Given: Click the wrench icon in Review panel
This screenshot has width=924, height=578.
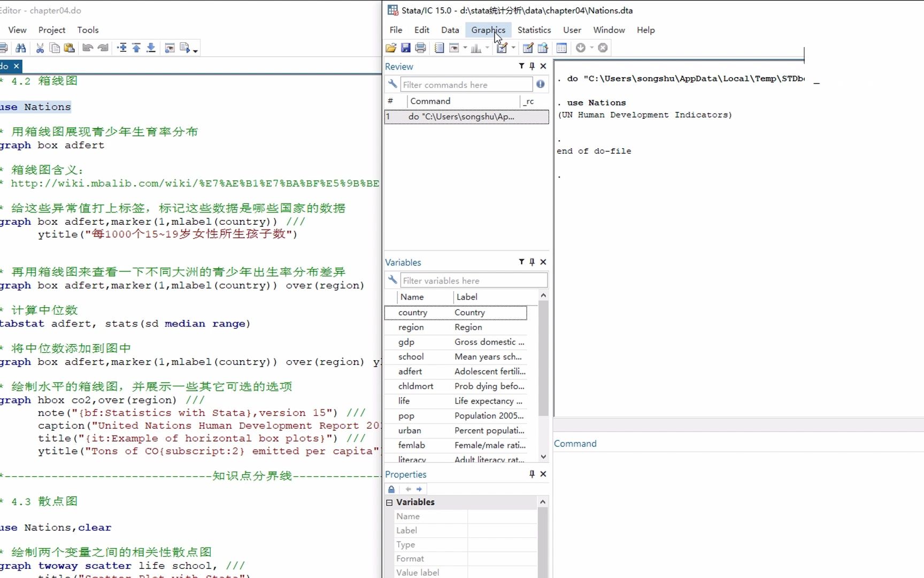Looking at the screenshot, I should (x=392, y=84).
